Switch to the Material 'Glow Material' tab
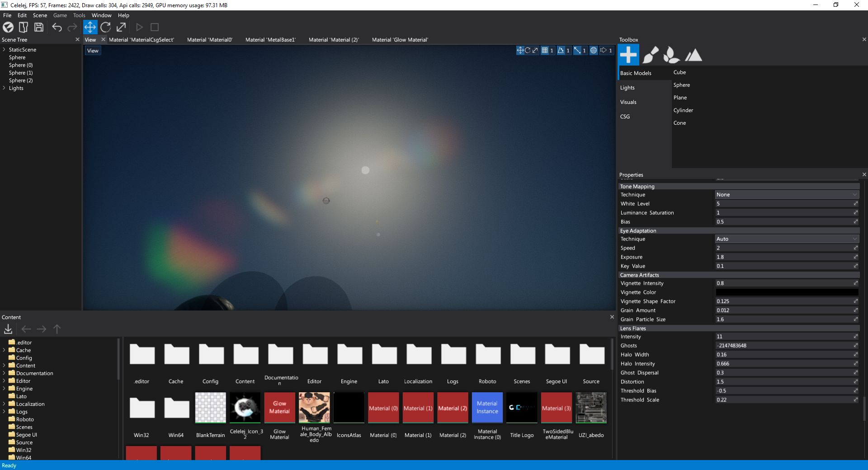This screenshot has width=868, height=470. [x=400, y=40]
